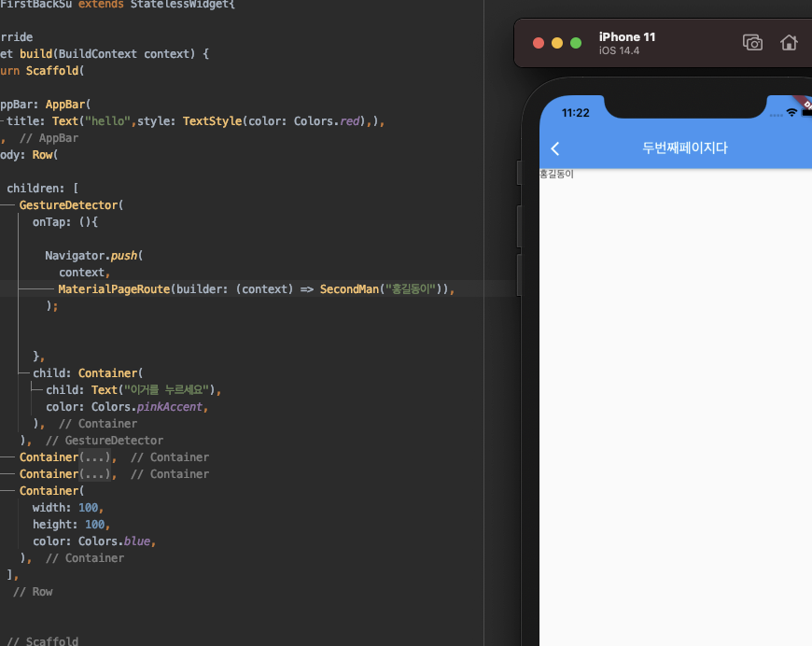This screenshot has width=812, height=646.
Task: Click the Wi-Fi status icon on phone
Action: (x=791, y=112)
